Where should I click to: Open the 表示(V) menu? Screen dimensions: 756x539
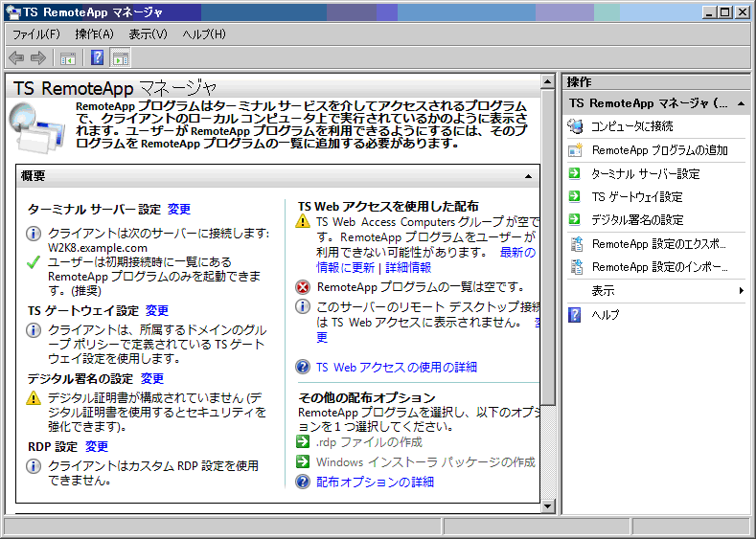tap(148, 34)
